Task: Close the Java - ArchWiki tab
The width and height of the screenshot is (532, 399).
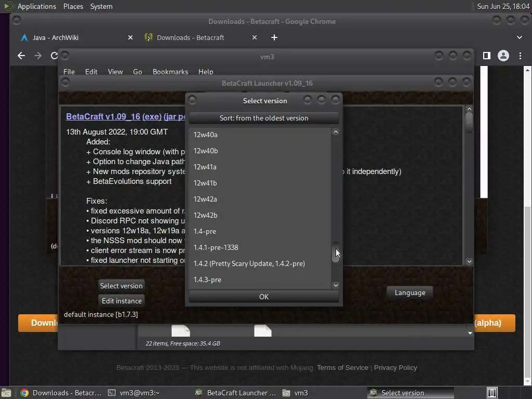Action: click(130, 37)
